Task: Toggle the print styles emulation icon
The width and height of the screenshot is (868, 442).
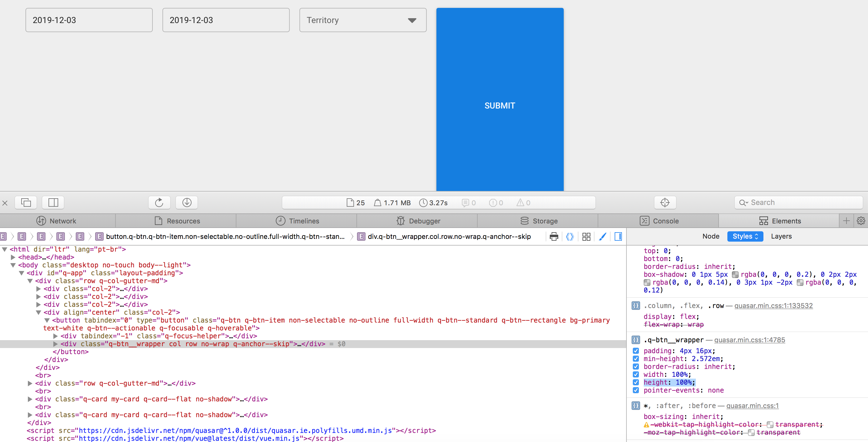Action: [554, 236]
